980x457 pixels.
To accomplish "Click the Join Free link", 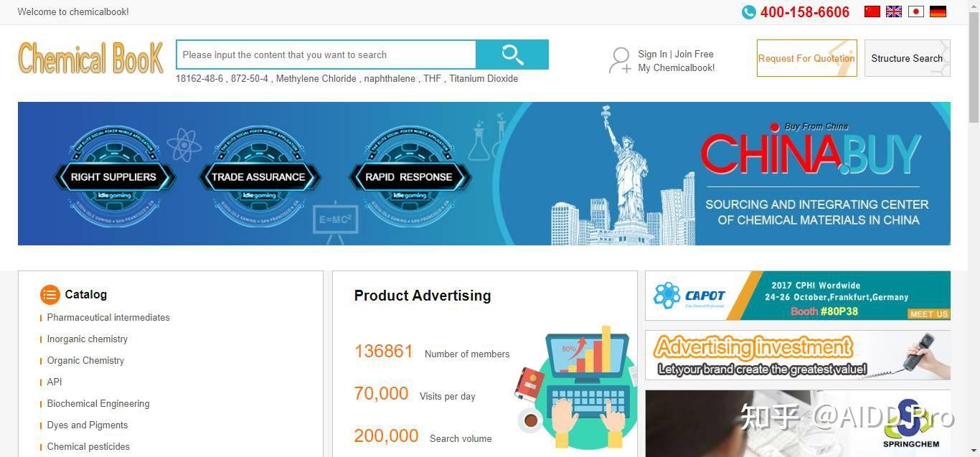I will coord(694,54).
